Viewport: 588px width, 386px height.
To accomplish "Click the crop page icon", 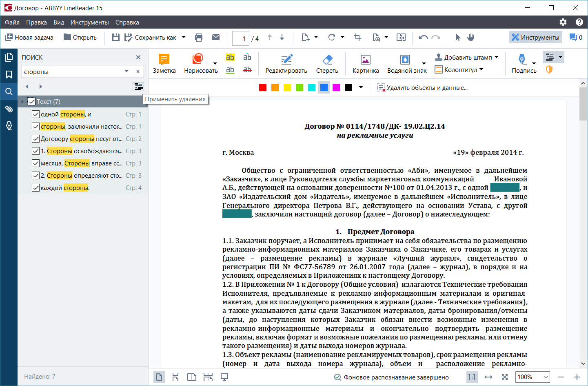I will [x=357, y=38].
